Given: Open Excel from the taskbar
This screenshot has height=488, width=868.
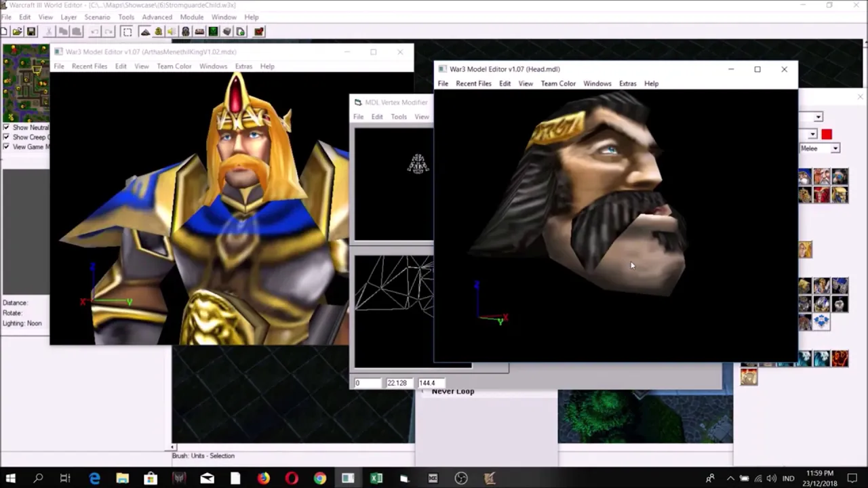Looking at the screenshot, I should click(x=376, y=479).
